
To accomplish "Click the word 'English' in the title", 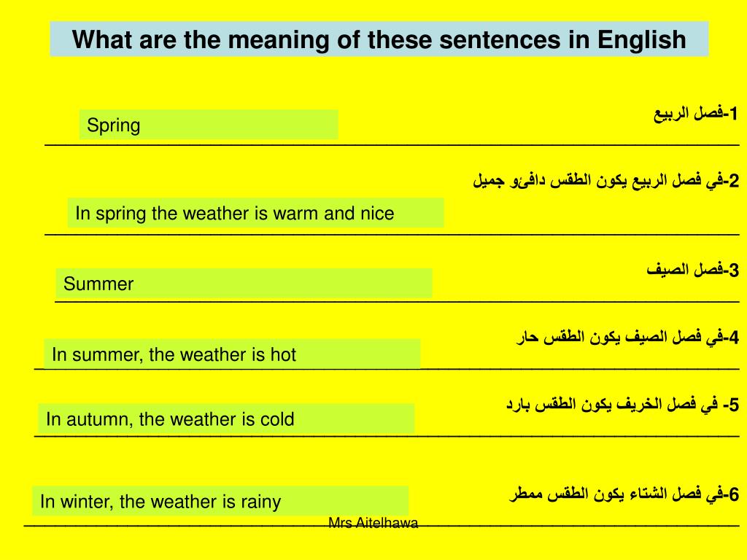I will [x=641, y=39].
